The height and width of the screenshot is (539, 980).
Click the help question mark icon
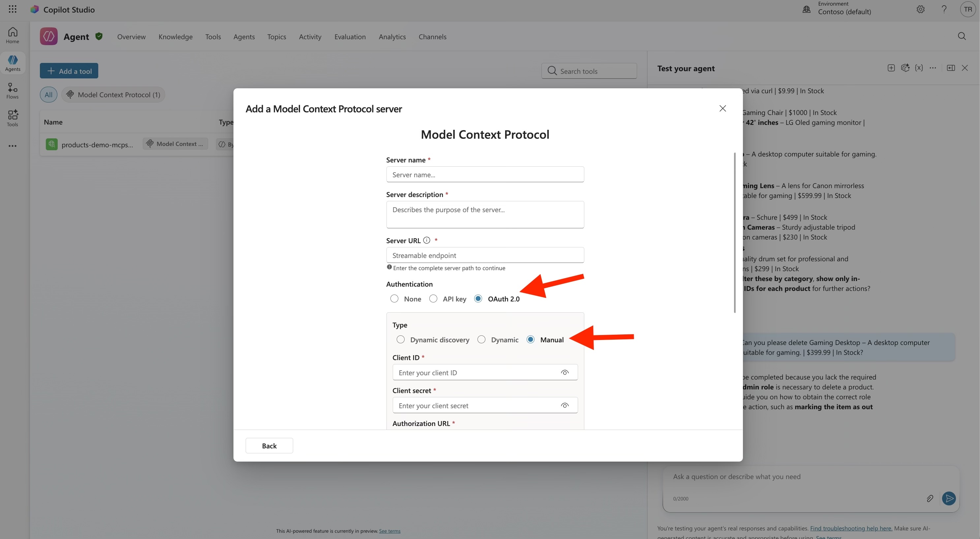(944, 9)
